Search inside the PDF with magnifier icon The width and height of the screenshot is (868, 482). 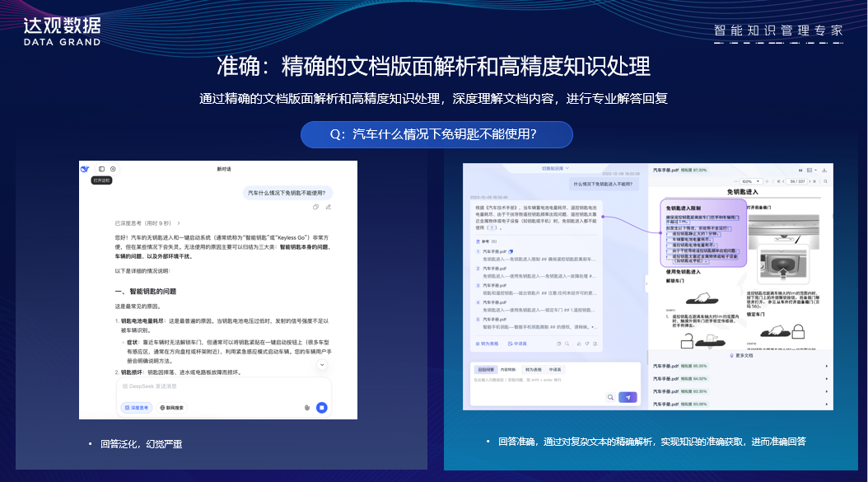[825, 180]
